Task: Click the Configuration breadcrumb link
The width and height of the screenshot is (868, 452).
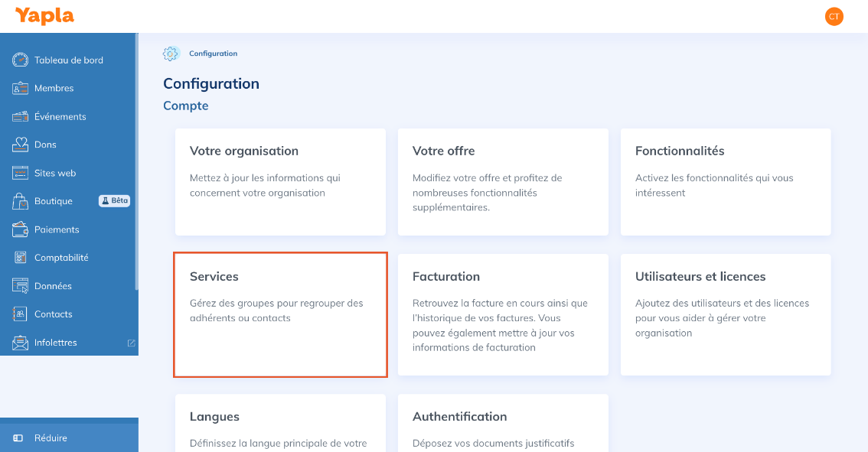Action: click(x=213, y=54)
